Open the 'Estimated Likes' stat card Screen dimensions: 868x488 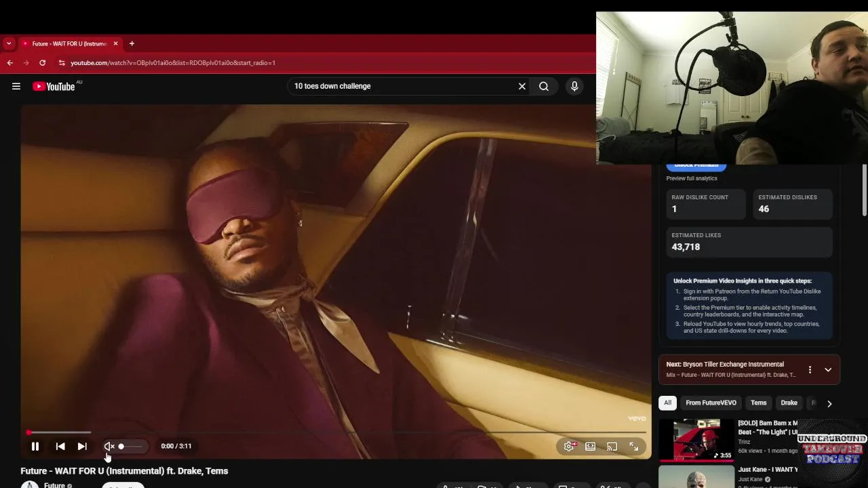click(749, 242)
